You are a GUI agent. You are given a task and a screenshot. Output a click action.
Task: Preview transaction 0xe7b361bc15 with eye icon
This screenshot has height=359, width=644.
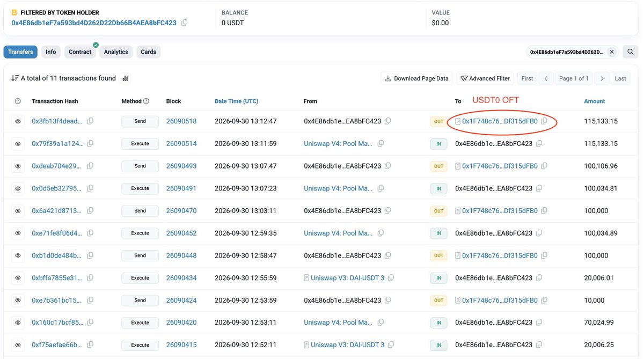[18, 301]
